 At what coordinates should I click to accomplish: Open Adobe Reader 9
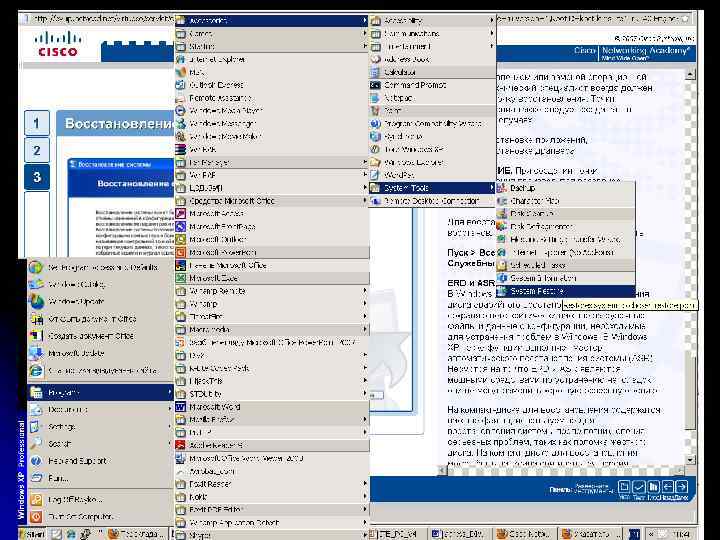coord(272,445)
